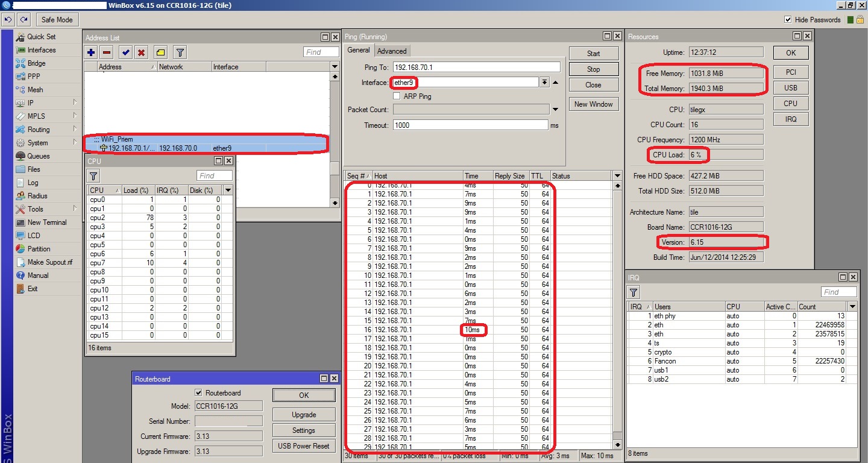Click the Ping To address field
The height and width of the screenshot is (463, 868).
tap(476, 68)
